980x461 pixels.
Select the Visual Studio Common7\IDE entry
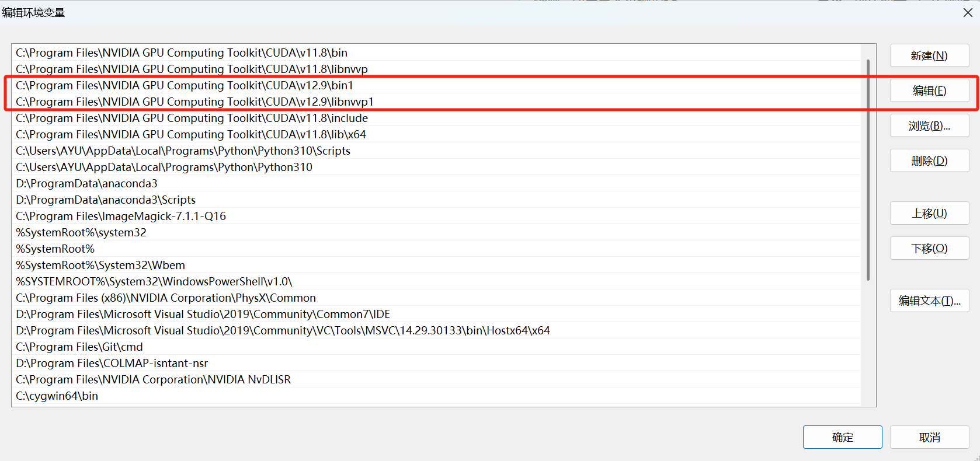436,314
